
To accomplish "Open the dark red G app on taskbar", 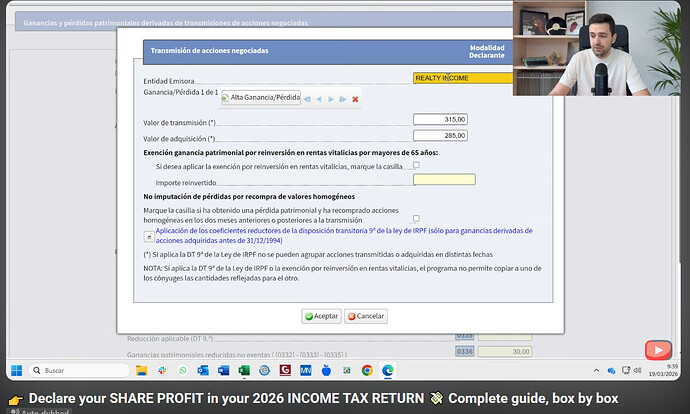I will (x=285, y=370).
